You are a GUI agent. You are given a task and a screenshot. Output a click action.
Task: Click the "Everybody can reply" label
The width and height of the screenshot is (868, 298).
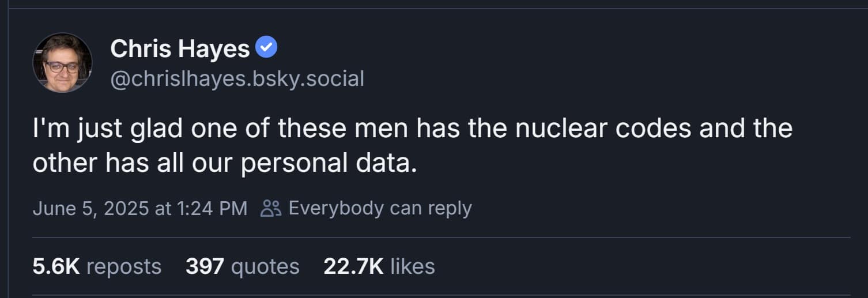click(380, 208)
